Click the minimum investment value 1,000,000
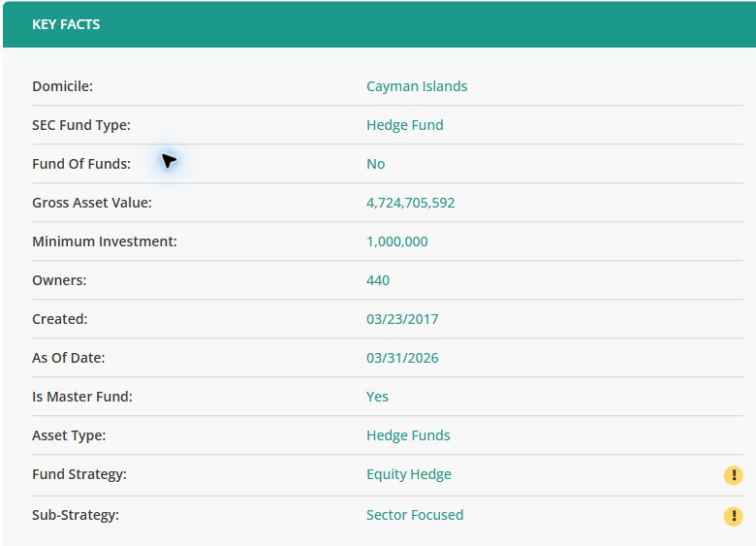This screenshot has height=546, width=756. [x=396, y=241]
